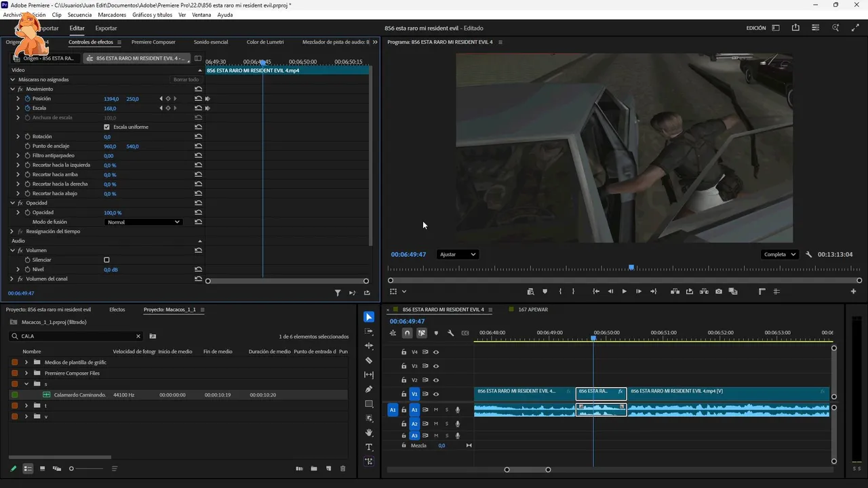Open timeline display settings wrench
This screenshot has width=868, height=488.
coord(450,333)
